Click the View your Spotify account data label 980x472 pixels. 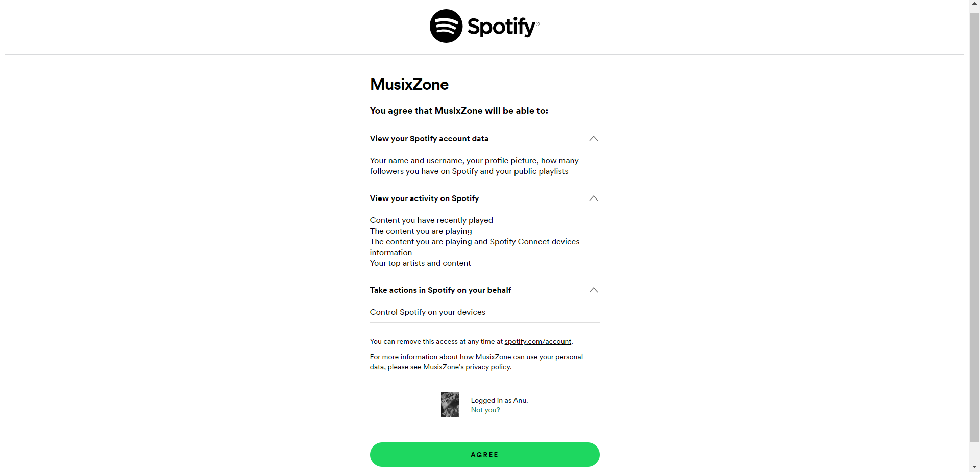(429, 138)
